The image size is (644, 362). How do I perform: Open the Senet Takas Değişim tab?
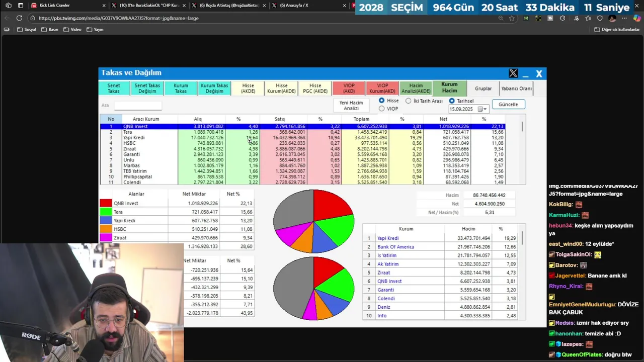click(147, 88)
